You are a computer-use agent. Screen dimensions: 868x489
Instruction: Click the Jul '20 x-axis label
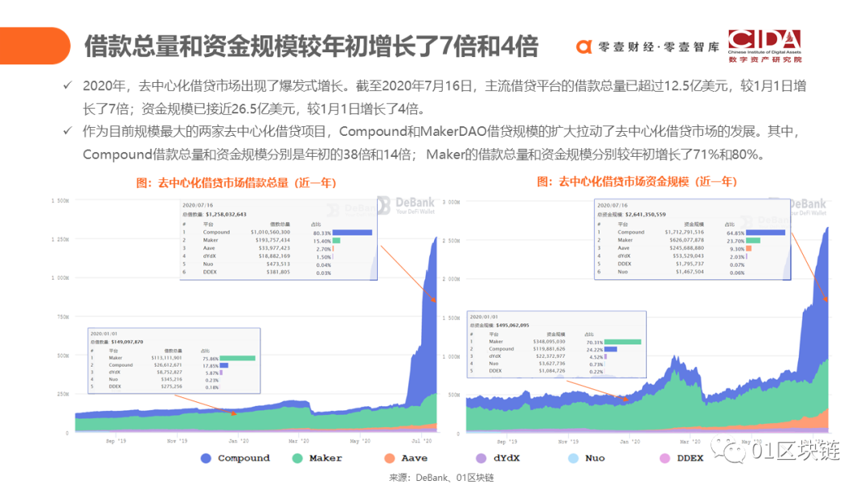(x=421, y=441)
